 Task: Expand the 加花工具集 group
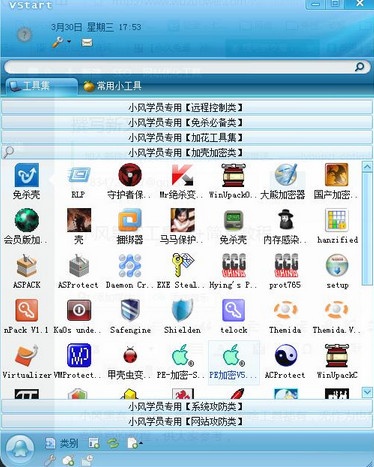[187, 137]
